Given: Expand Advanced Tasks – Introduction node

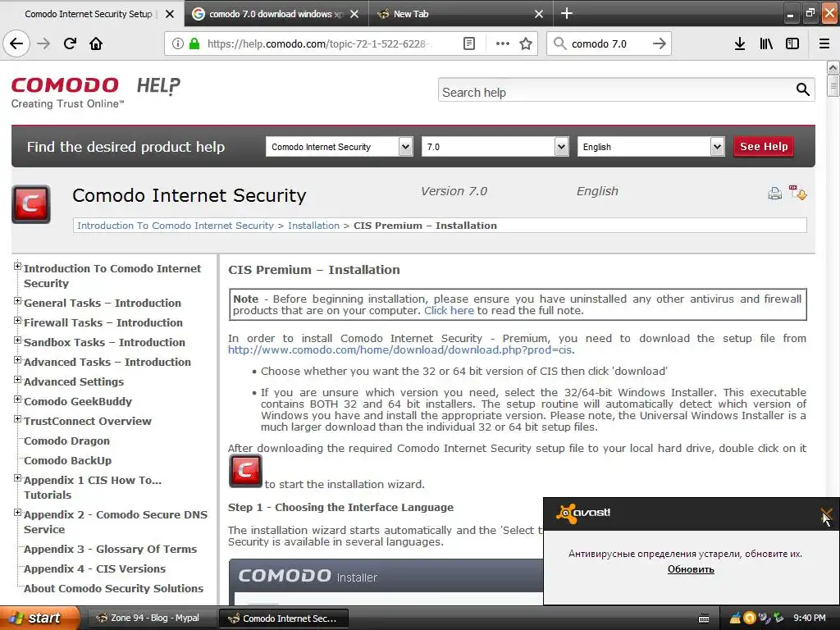Looking at the screenshot, I should coord(18,360).
